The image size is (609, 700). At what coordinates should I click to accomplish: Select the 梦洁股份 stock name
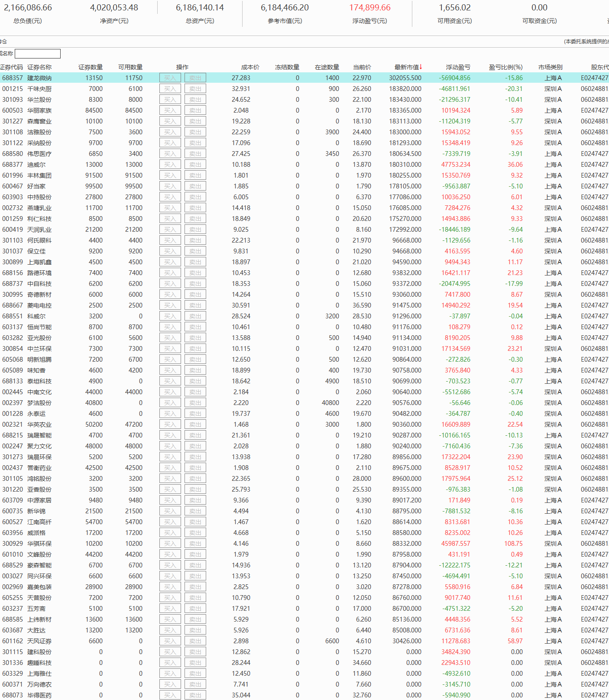click(x=39, y=403)
